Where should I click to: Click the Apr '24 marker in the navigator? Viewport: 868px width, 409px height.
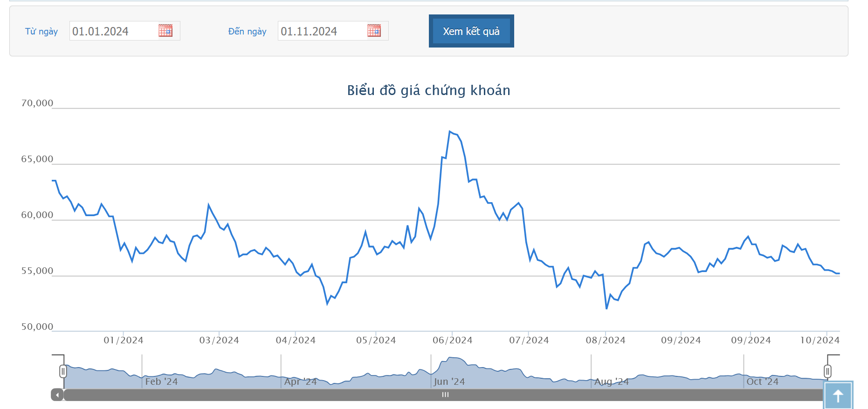pyautogui.click(x=301, y=382)
